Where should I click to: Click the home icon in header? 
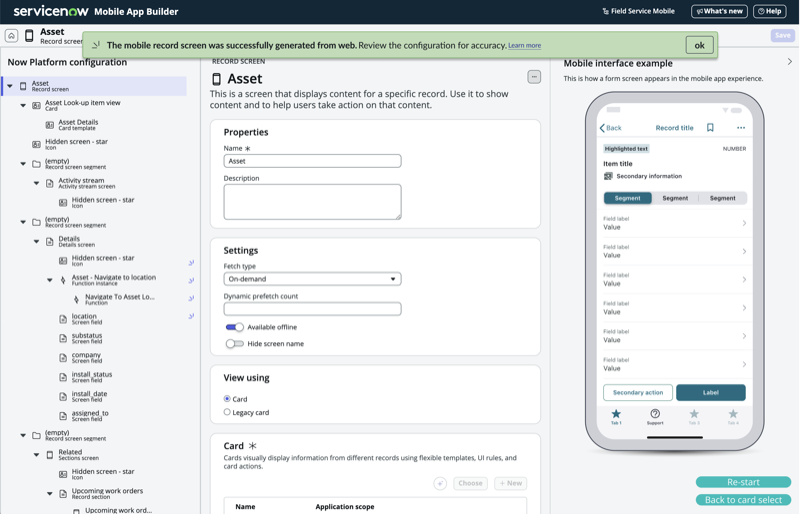pos(11,36)
